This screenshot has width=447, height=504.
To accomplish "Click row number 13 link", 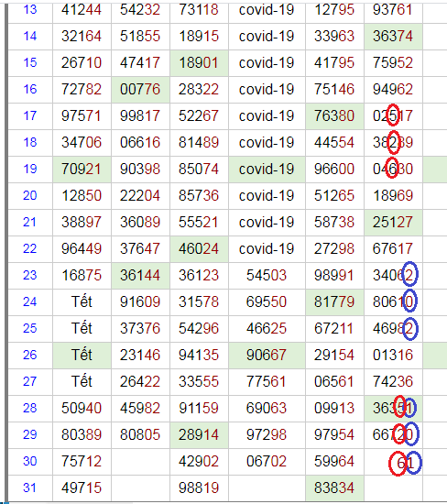I will point(30,10).
